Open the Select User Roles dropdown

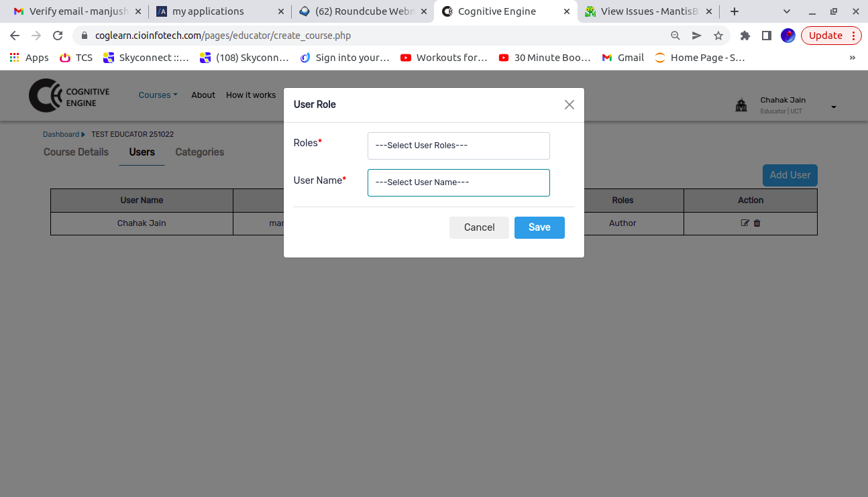(458, 146)
